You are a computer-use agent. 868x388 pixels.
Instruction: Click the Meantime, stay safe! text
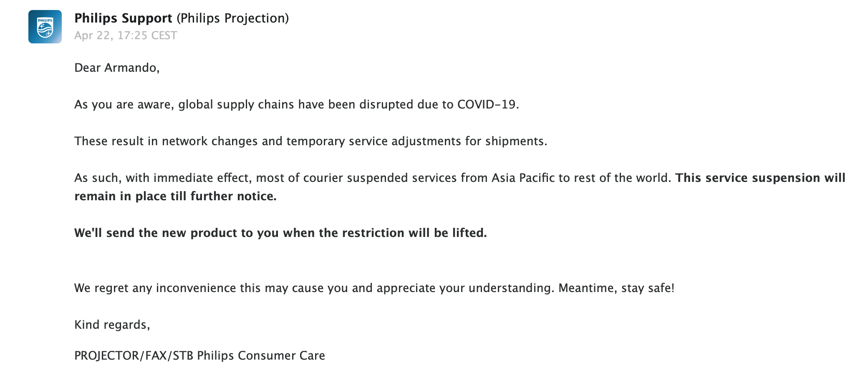tap(616, 288)
